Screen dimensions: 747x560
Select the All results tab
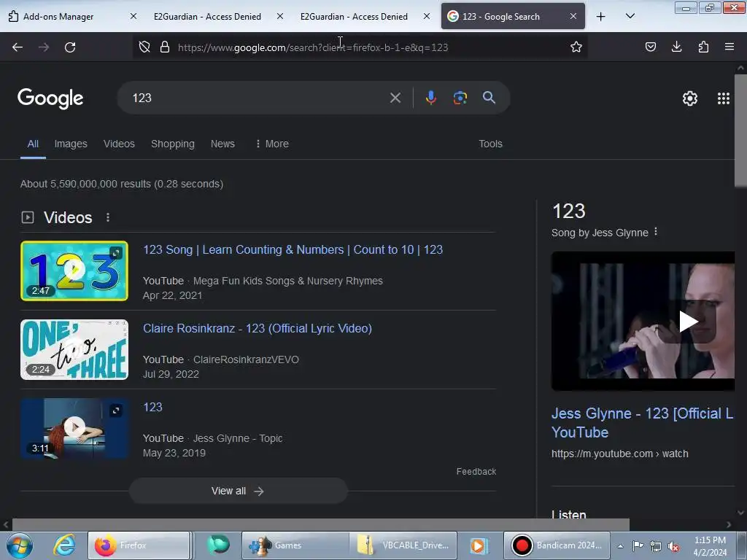(33, 144)
